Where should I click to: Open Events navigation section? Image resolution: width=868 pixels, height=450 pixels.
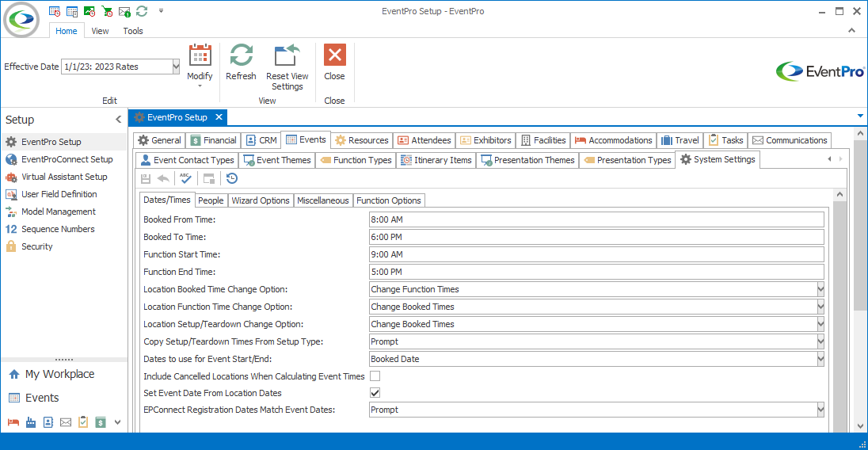42,398
